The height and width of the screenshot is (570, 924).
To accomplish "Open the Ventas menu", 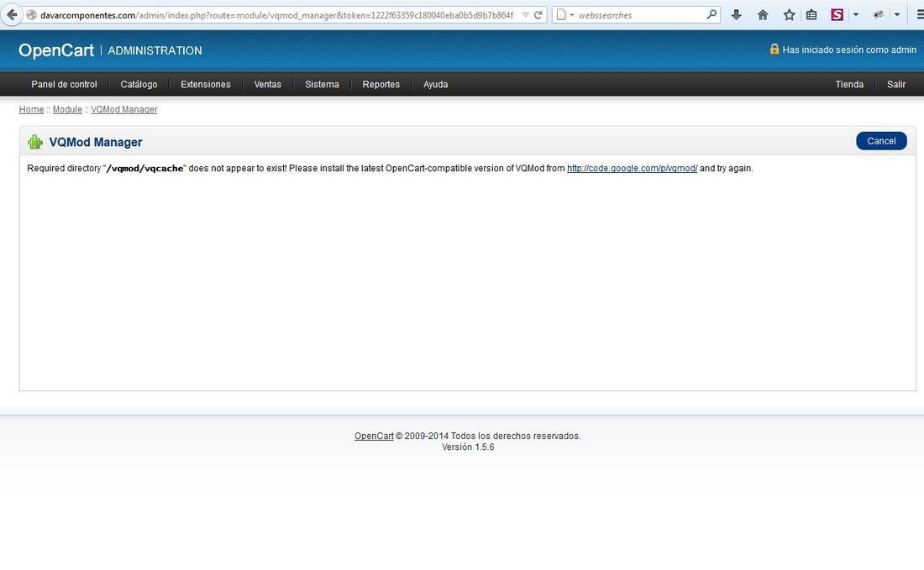I will 267,84.
